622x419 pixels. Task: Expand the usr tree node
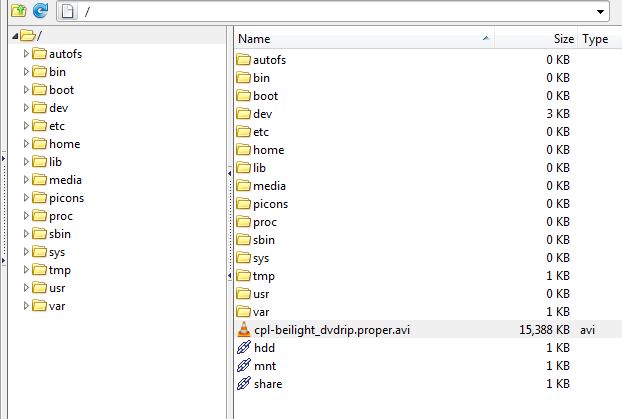[x=27, y=288]
